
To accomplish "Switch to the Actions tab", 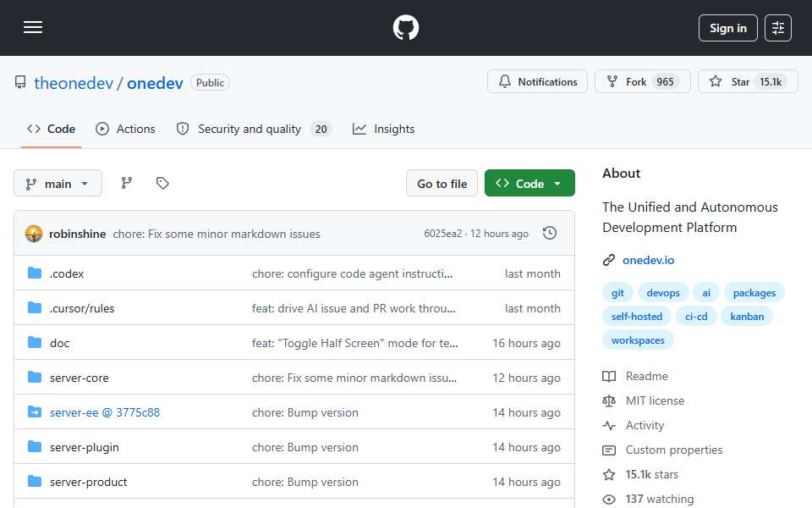I will tap(125, 129).
